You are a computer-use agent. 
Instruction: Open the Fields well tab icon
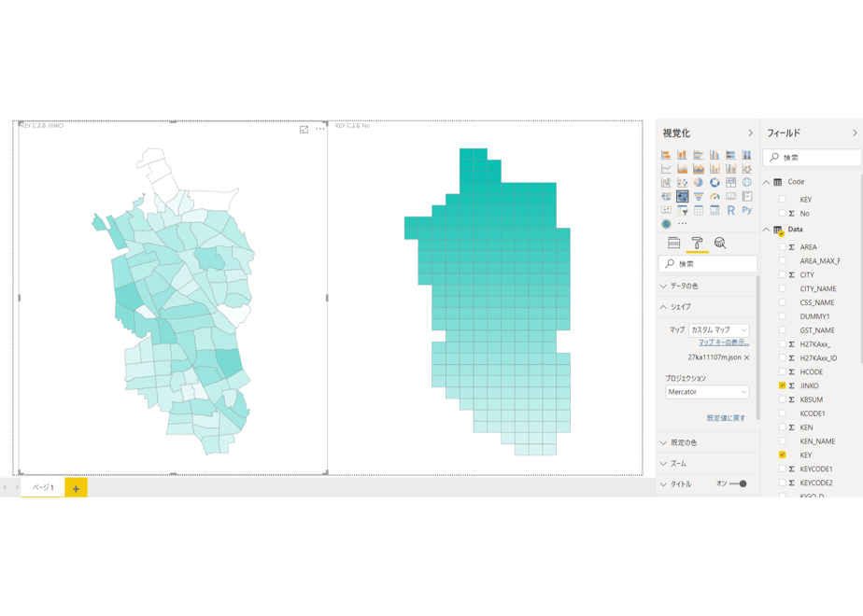tap(673, 243)
